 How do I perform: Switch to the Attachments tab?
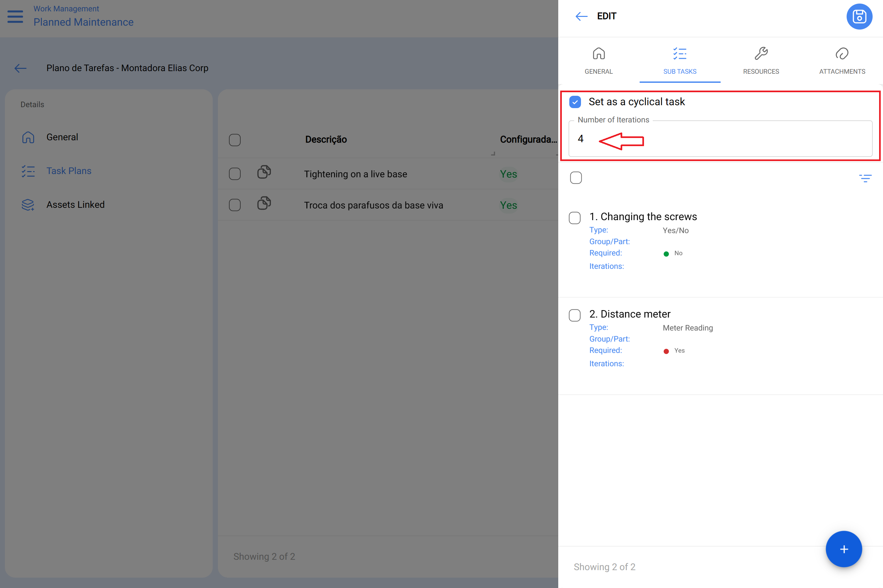[x=841, y=61]
